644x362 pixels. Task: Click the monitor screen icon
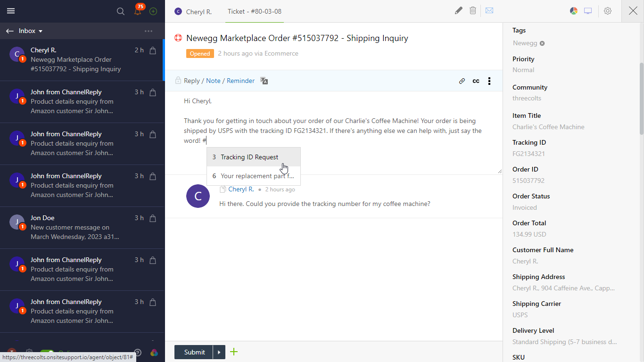tap(588, 11)
